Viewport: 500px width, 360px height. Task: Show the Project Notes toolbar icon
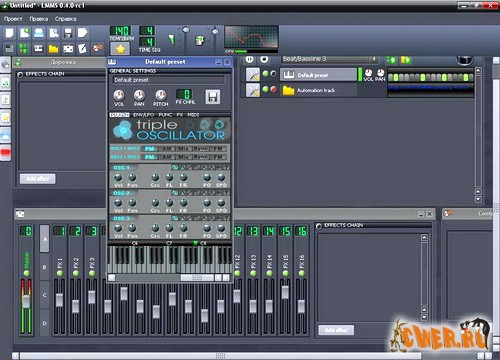82,49
